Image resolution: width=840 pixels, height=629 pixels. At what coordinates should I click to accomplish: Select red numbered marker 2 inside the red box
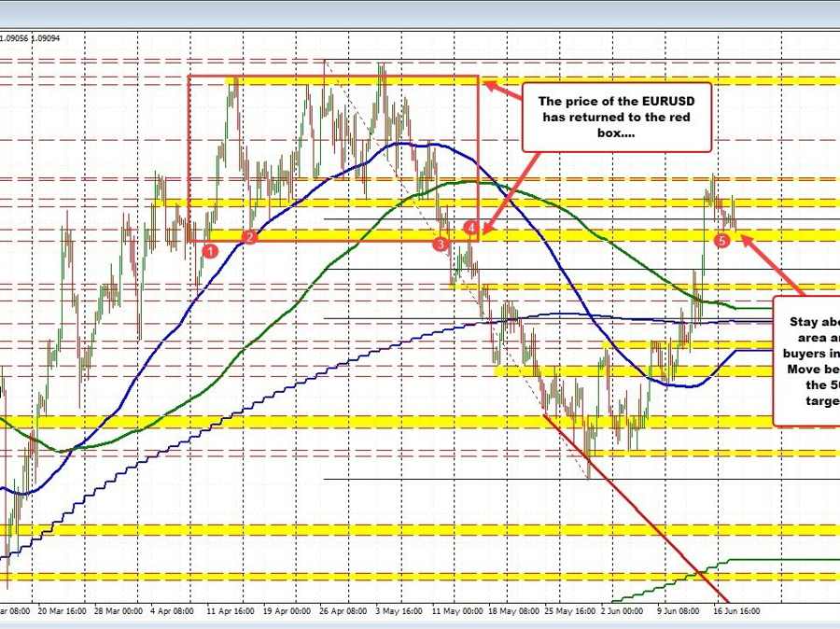tap(249, 237)
